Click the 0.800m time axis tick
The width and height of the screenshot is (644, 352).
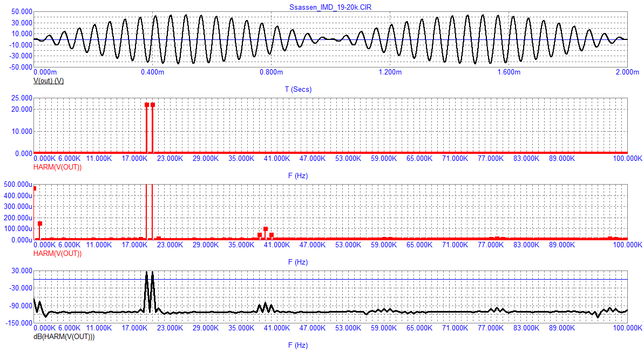click(x=271, y=72)
